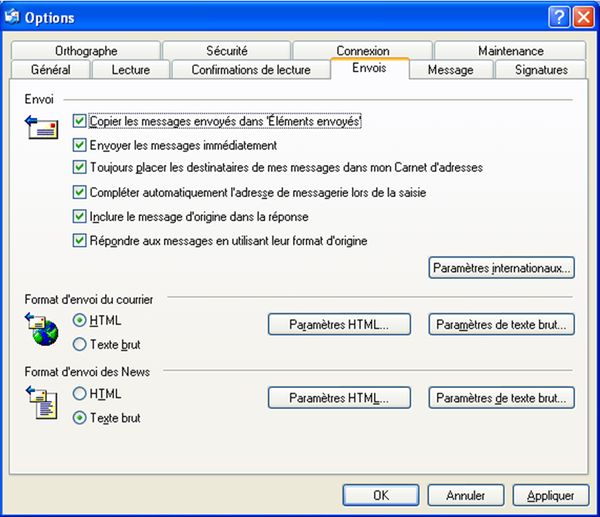Image resolution: width=600 pixels, height=517 pixels.
Task: Open the Lecture tab
Action: pyautogui.click(x=131, y=70)
